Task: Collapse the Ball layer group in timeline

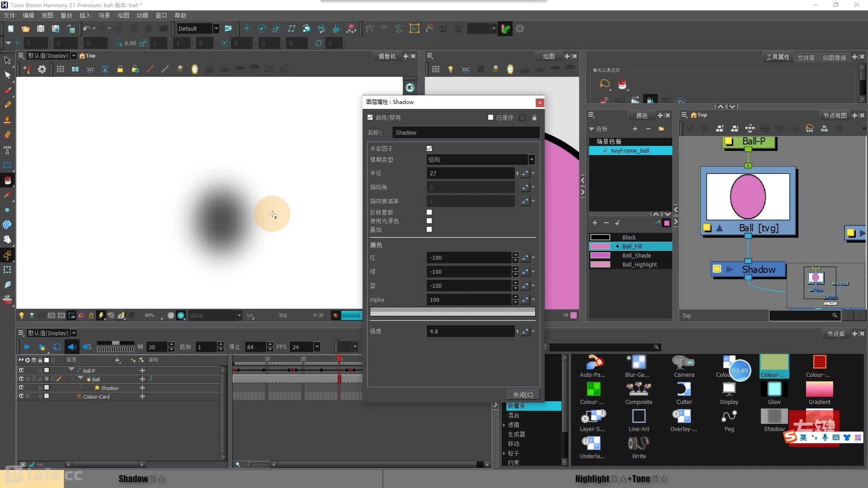Action: pos(80,378)
